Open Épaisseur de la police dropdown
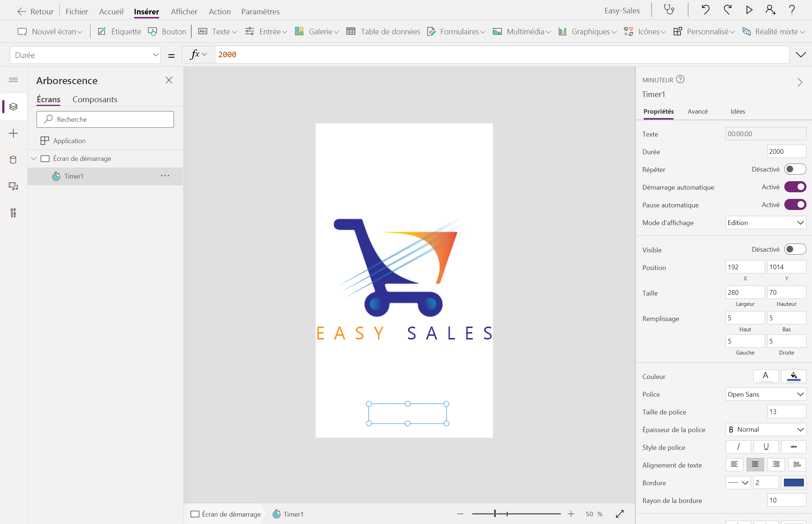812x524 pixels. click(766, 430)
